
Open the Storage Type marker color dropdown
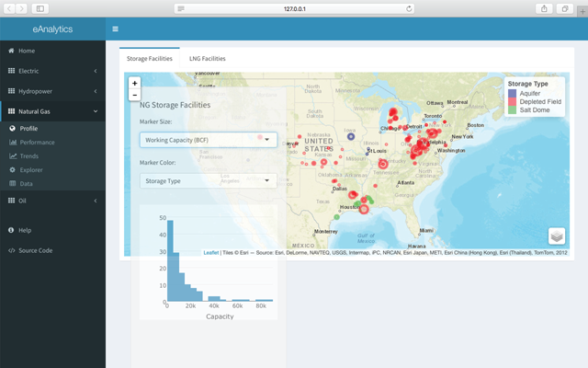208,180
